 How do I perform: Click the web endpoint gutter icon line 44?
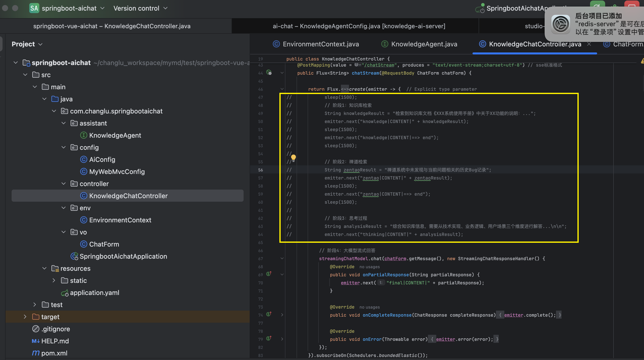coord(269,73)
